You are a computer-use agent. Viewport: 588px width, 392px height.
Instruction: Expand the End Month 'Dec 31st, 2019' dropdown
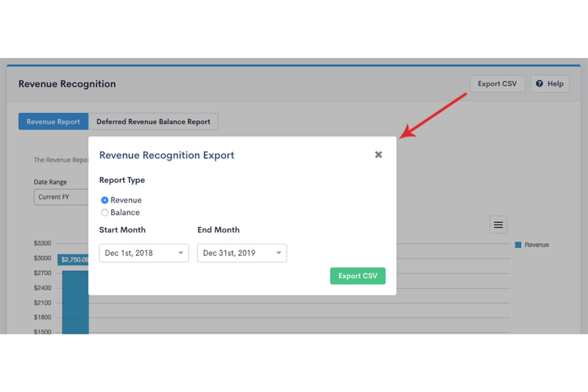point(242,253)
